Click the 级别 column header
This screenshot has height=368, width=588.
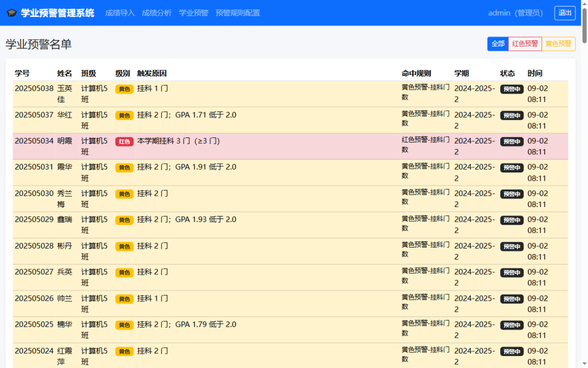(x=123, y=73)
